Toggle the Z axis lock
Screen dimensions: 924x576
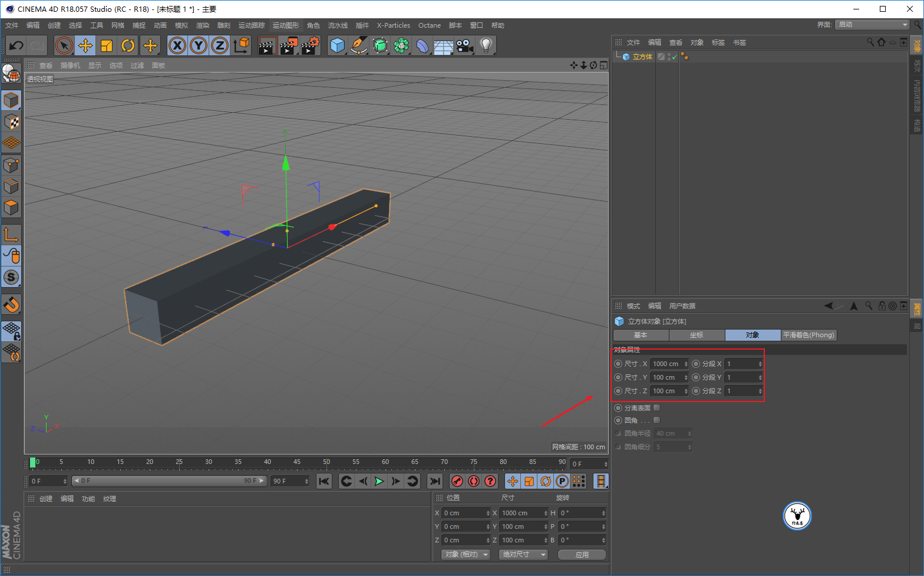(220, 45)
